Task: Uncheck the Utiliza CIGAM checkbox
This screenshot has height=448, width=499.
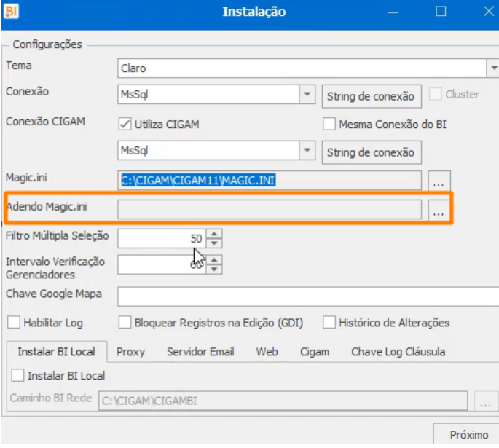Action: pyautogui.click(x=125, y=124)
